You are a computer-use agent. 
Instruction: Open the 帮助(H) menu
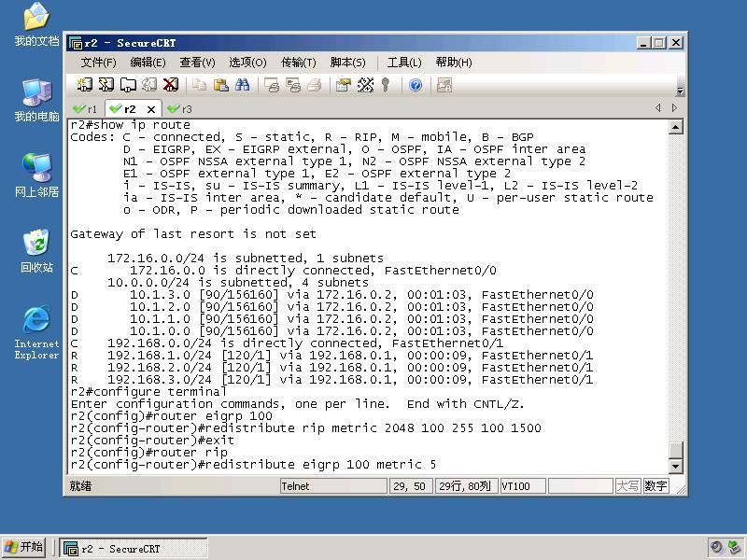point(454,63)
